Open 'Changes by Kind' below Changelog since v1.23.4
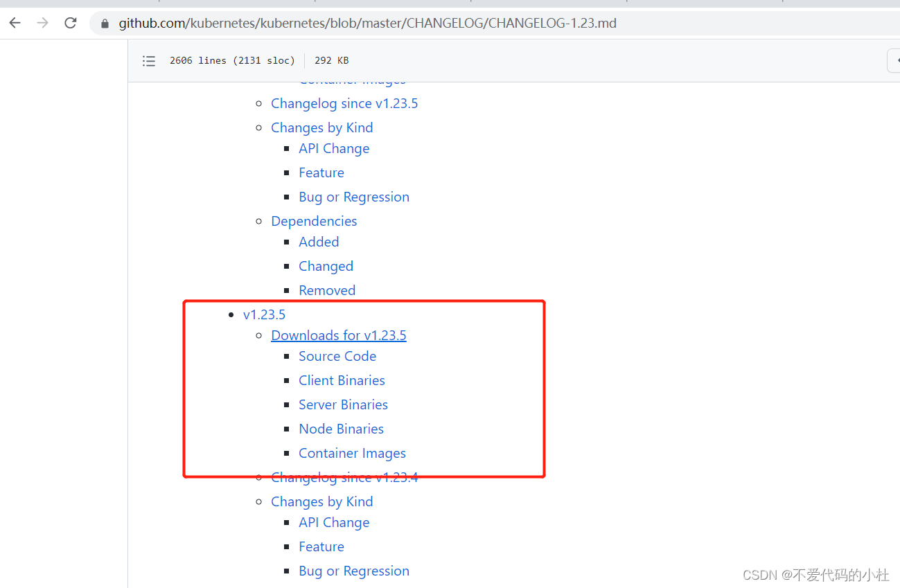The width and height of the screenshot is (900, 588). (x=322, y=501)
